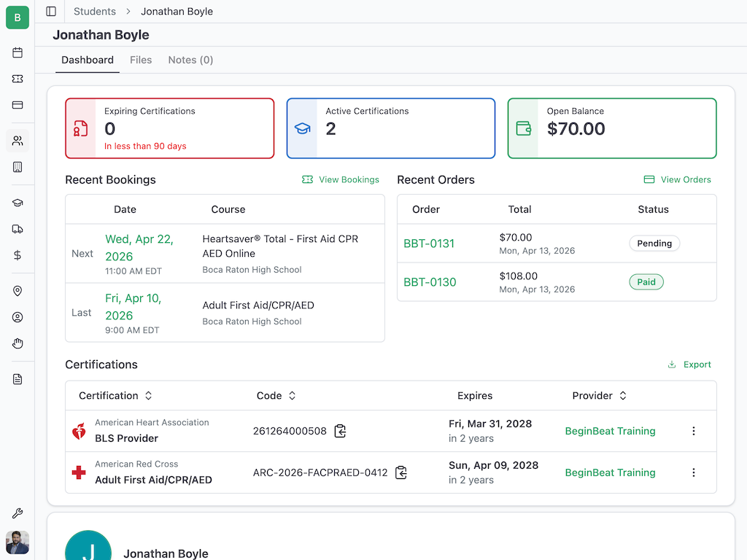747x560 pixels.
Task: Click the American Heart Association logo
Action: (x=79, y=432)
